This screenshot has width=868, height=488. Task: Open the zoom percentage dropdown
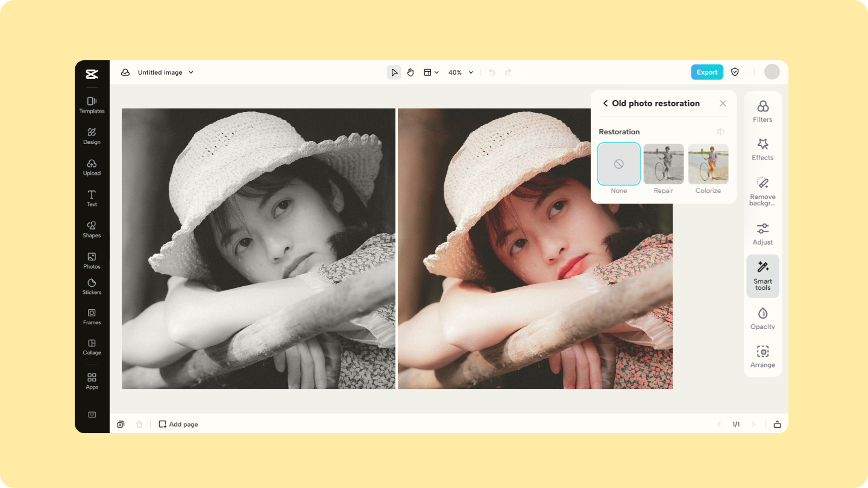click(460, 72)
